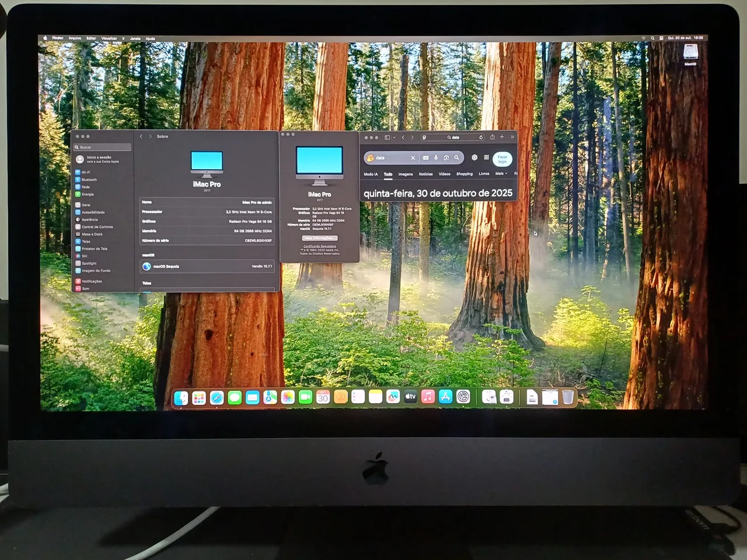
Task: Clear the search field with the X icon
Action: pyautogui.click(x=413, y=157)
